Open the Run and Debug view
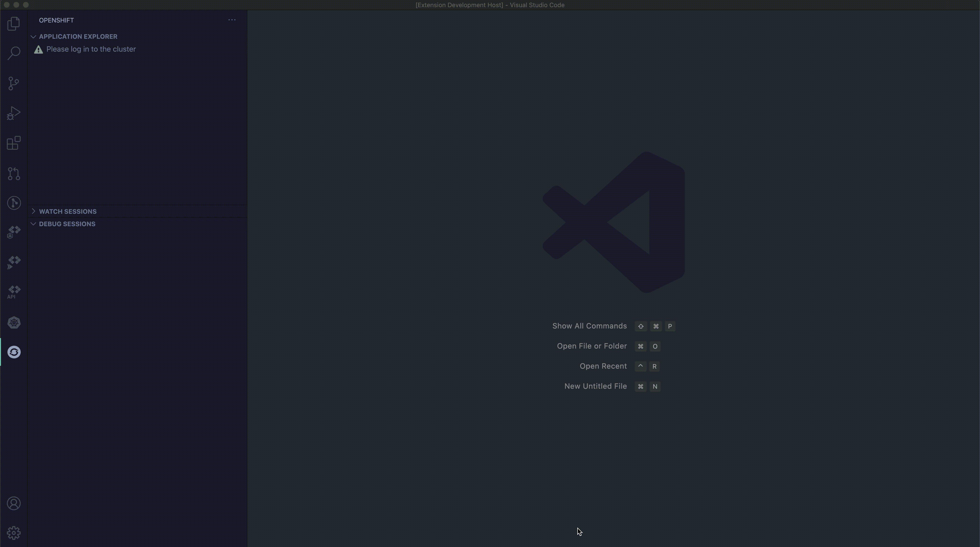This screenshot has height=547, width=980. tap(14, 113)
